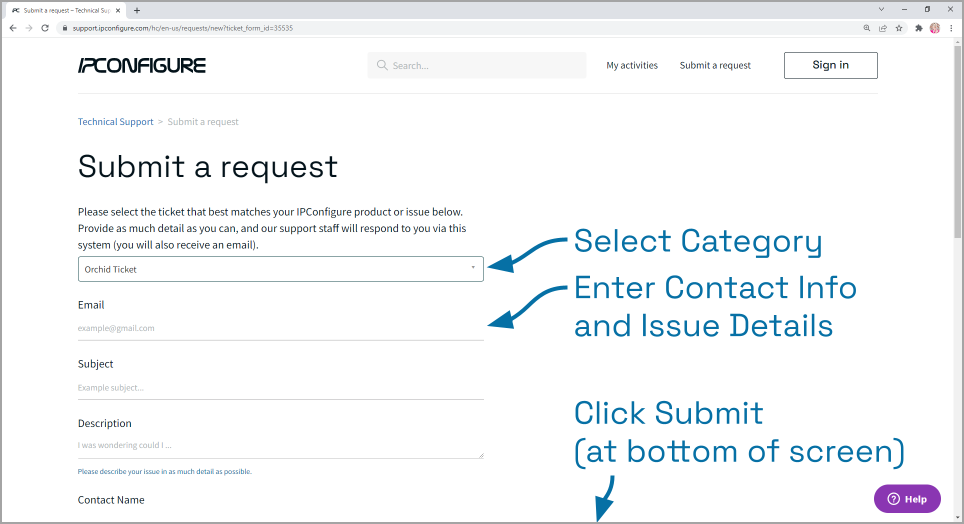Open the tab search chevron

click(x=881, y=9)
